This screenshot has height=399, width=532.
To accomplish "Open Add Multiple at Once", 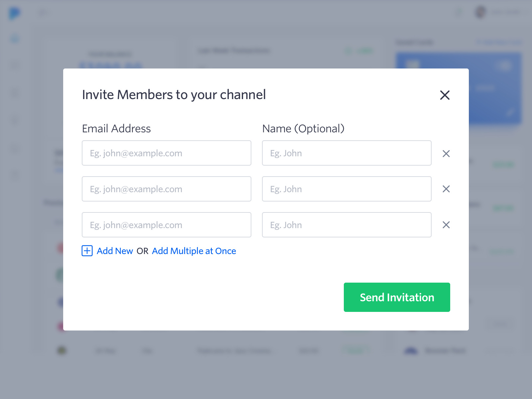I will coord(194,251).
